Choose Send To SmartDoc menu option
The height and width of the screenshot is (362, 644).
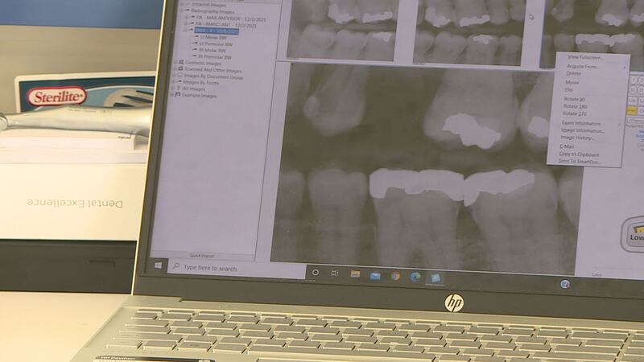[580, 162]
